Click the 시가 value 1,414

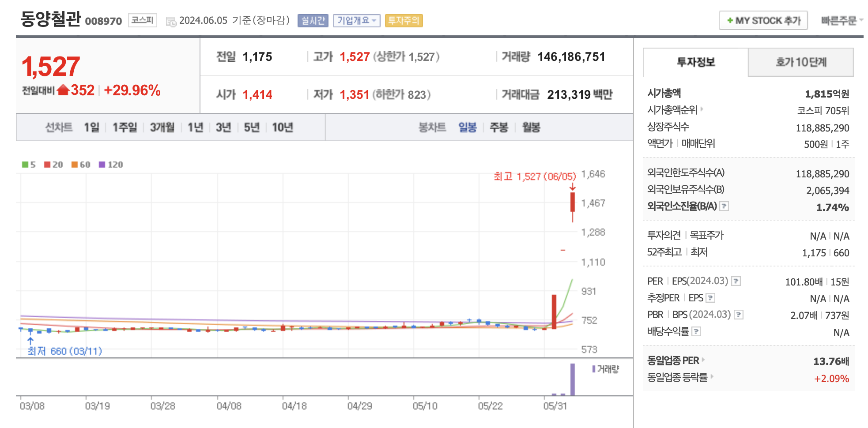[x=257, y=95]
